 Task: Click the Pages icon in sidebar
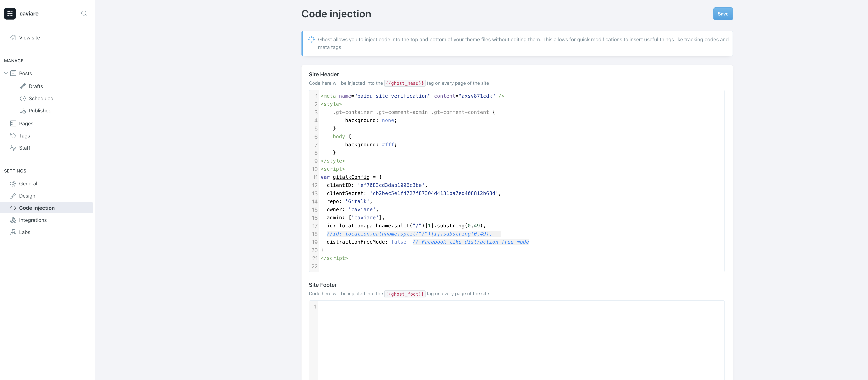coord(13,123)
